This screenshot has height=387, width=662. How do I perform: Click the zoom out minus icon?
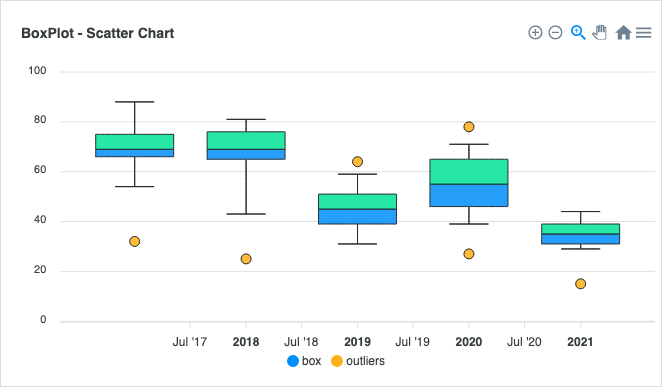tap(555, 32)
